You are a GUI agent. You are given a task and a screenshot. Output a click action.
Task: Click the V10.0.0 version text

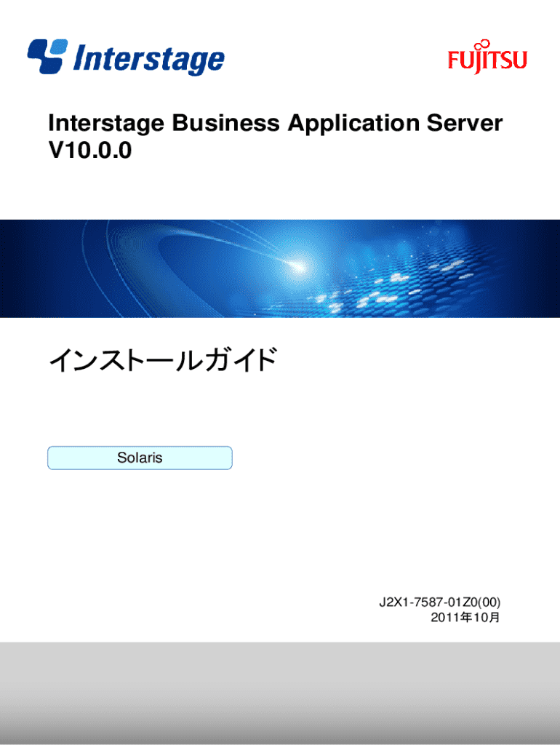click(89, 151)
